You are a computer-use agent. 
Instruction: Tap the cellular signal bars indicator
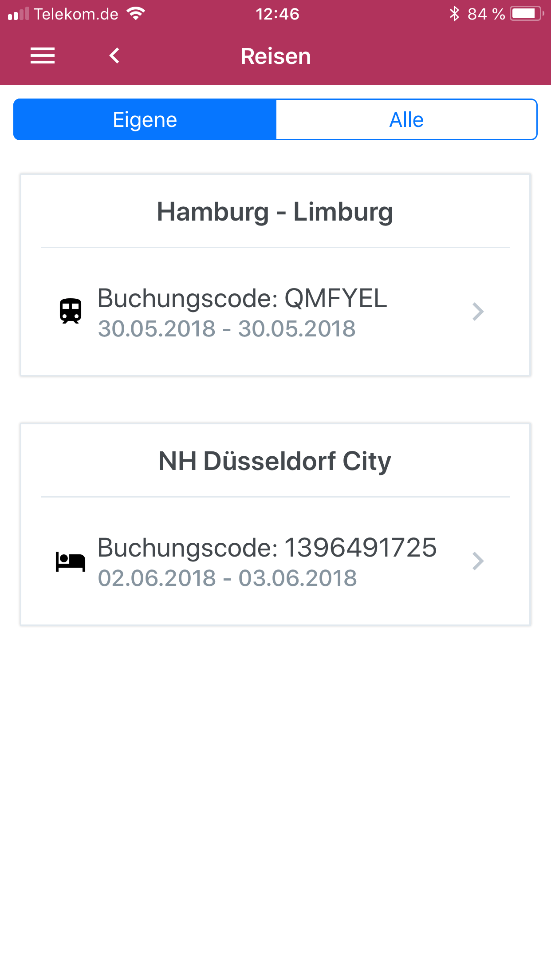[x=19, y=14]
